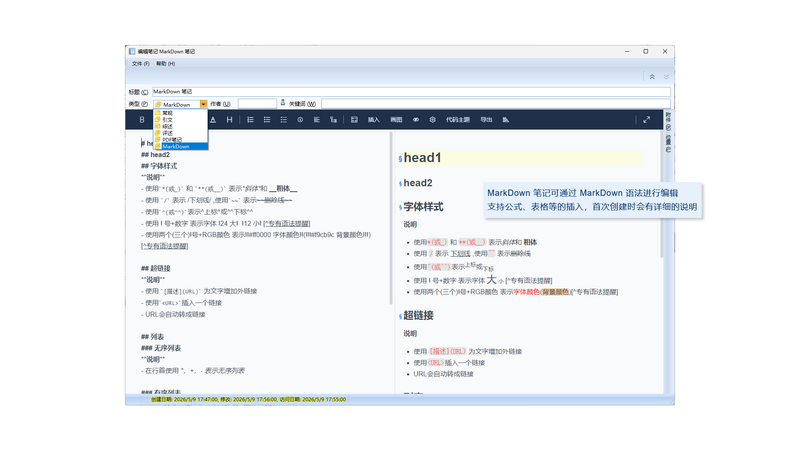The height and width of the screenshot is (450, 800).
Task: Click the head2 heading in preview
Action: (x=418, y=183)
